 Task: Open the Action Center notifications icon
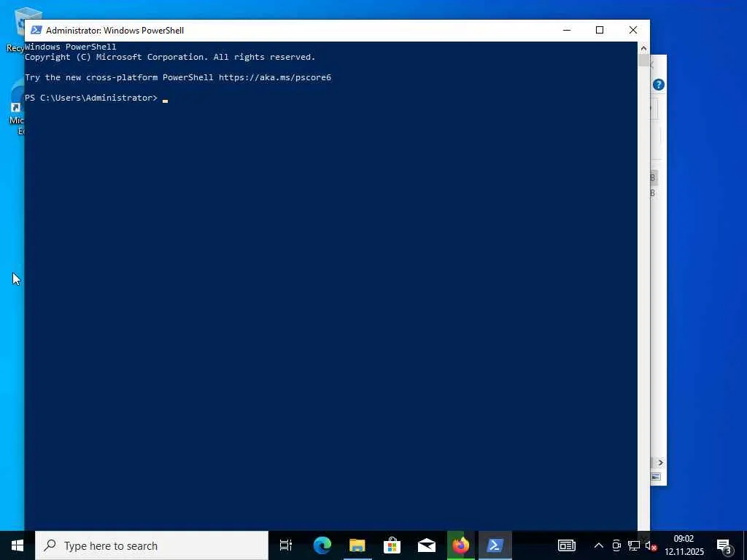pos(724,546)
